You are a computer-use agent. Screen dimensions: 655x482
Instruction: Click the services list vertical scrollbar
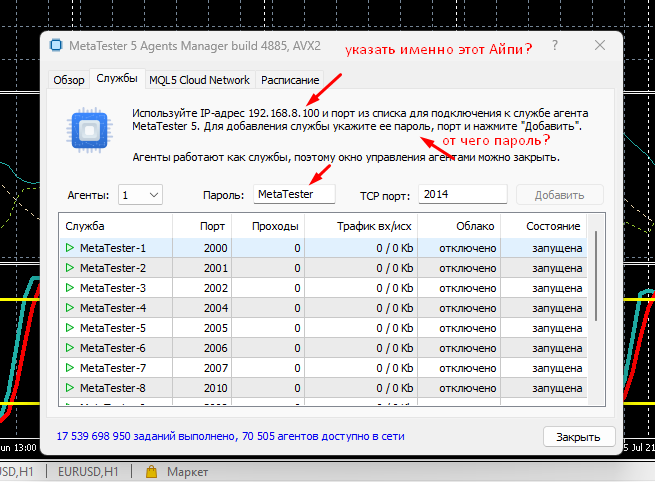[596, 276]
